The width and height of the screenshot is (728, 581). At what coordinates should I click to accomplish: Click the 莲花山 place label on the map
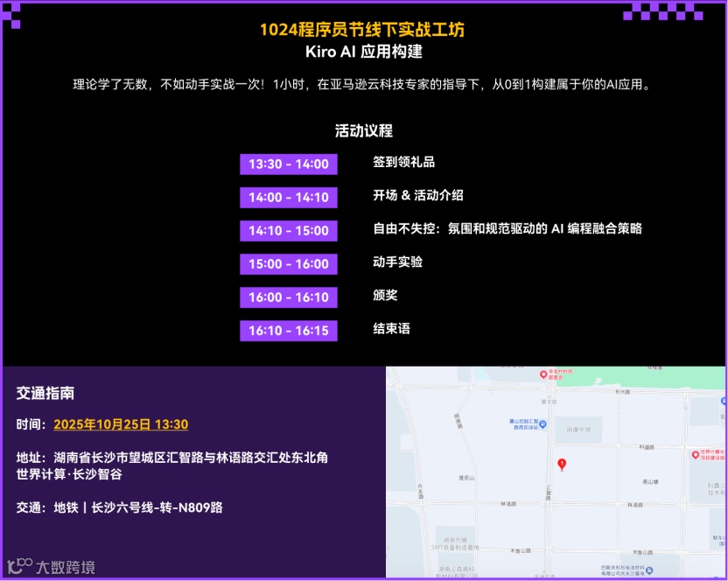coord(466,478)
